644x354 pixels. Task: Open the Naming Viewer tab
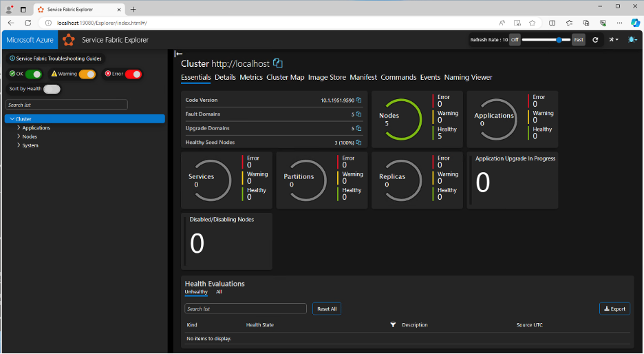click(468, 77)
